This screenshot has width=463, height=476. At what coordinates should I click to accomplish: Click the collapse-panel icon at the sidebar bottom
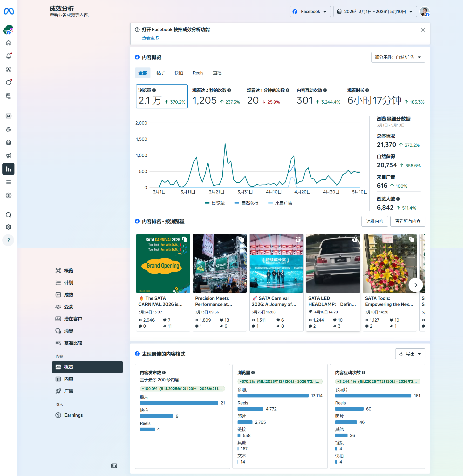tap(114, 466)
